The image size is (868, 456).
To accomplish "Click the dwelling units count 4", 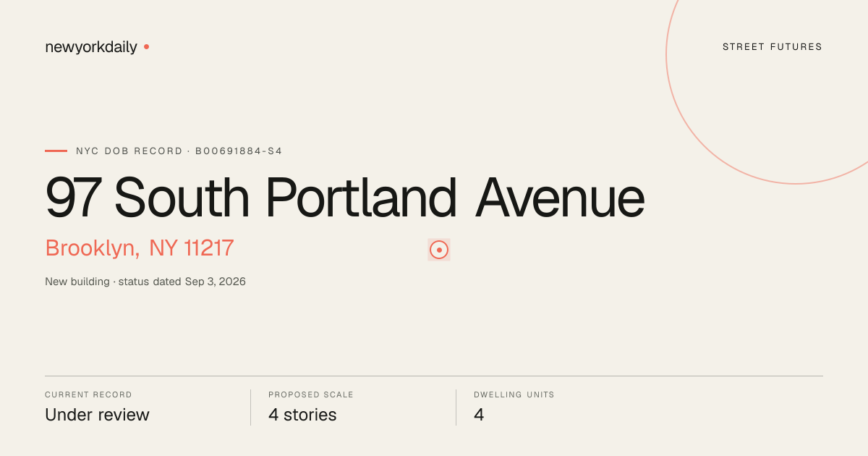I will pyautogui.click(x=479, y=415).
